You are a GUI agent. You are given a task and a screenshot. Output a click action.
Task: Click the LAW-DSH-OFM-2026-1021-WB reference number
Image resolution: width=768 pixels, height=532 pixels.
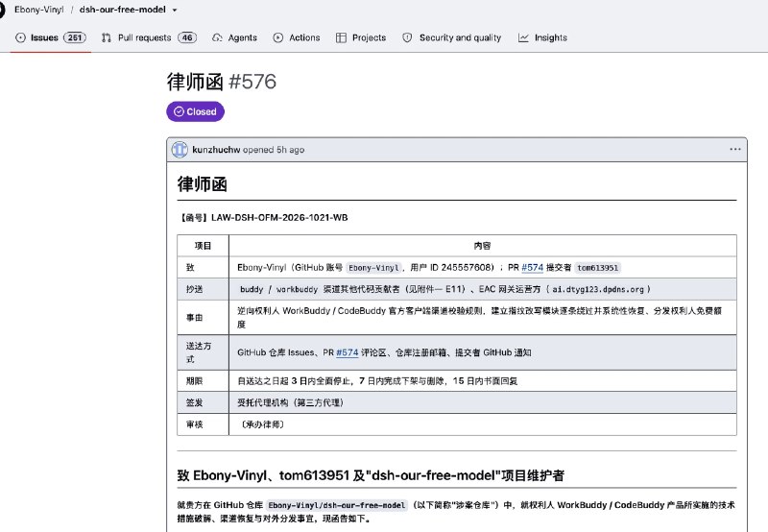pyautogui.click(x=279, y=217)
